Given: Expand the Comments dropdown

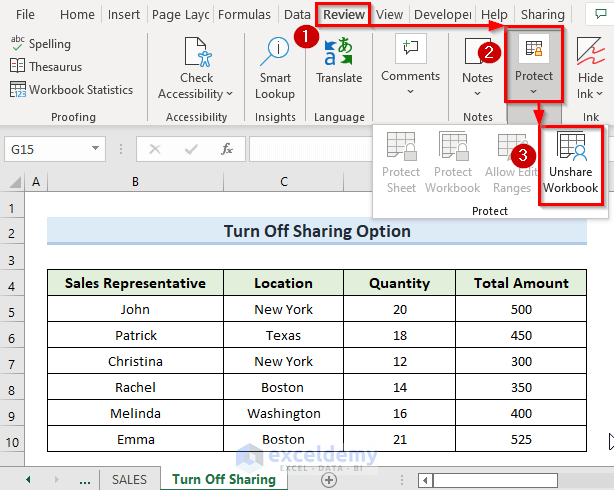Looking at the screenshot, I should click(410, 66).
